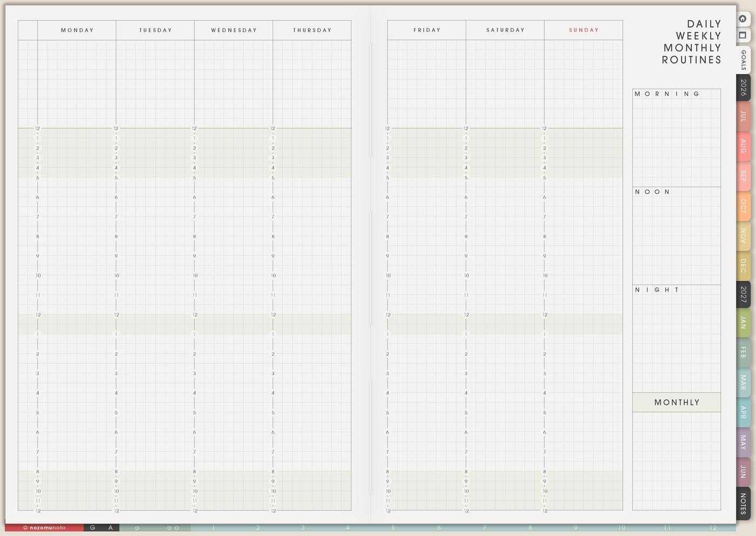
Task: Go to the SEP month tab
Action: click(x=744, y=176)
